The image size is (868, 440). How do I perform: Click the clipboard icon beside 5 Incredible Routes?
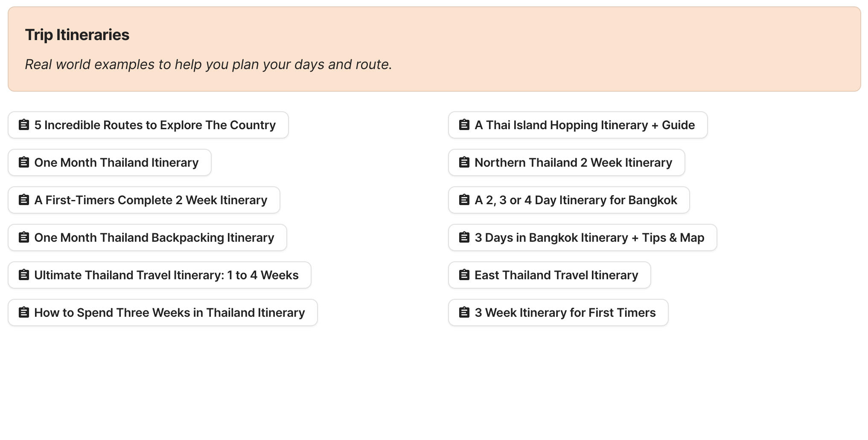tap(24, 125)
